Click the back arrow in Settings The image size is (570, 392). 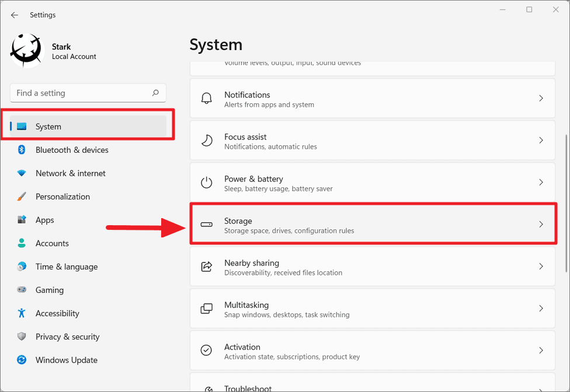coord(15,15)
